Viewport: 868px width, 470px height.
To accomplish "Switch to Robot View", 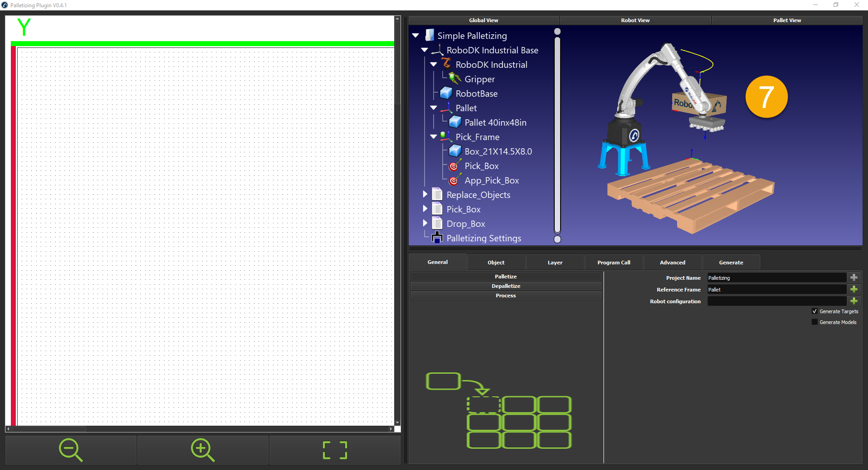I will 635,20.
